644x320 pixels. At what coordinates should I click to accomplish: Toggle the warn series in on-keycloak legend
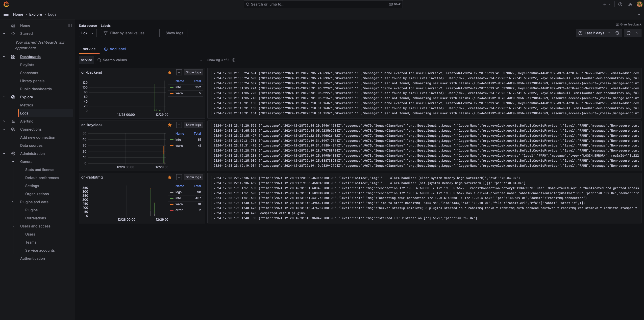[179, 146]
